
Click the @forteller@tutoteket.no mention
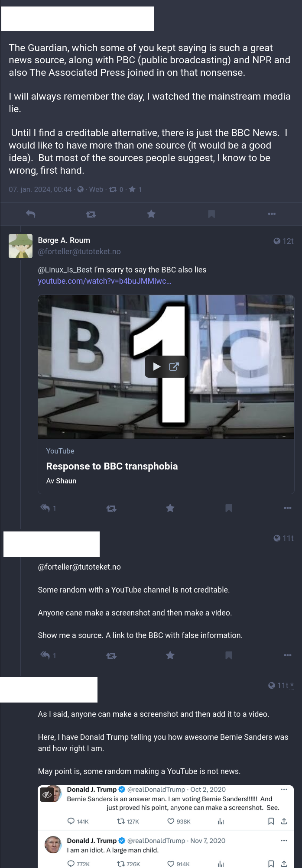tap(79, 567)
